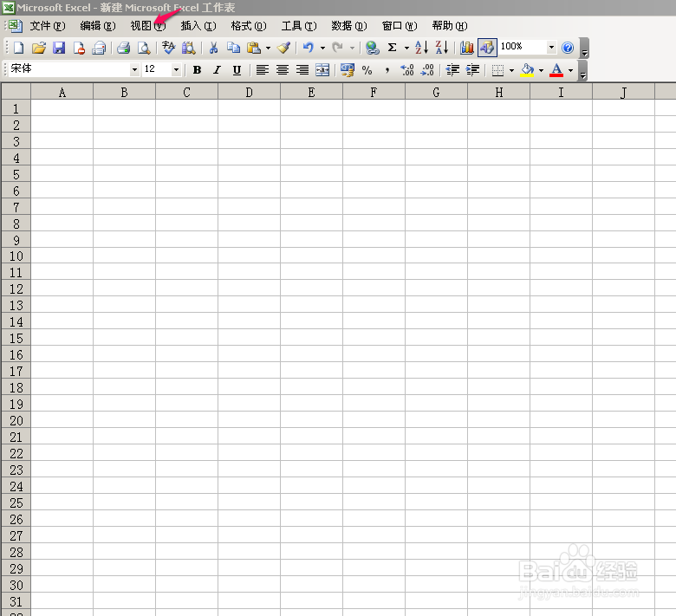
Task: Expand the AutoSum functions arrow
Action: coord(406,48)
